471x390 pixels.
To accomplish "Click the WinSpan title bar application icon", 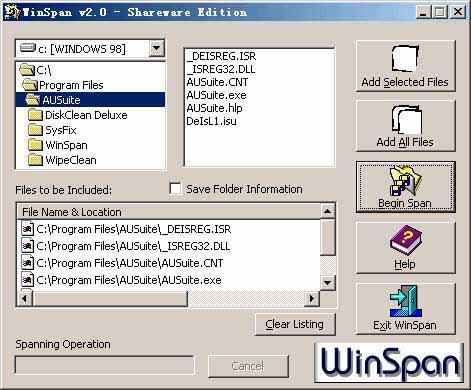I will coord(11,12).
